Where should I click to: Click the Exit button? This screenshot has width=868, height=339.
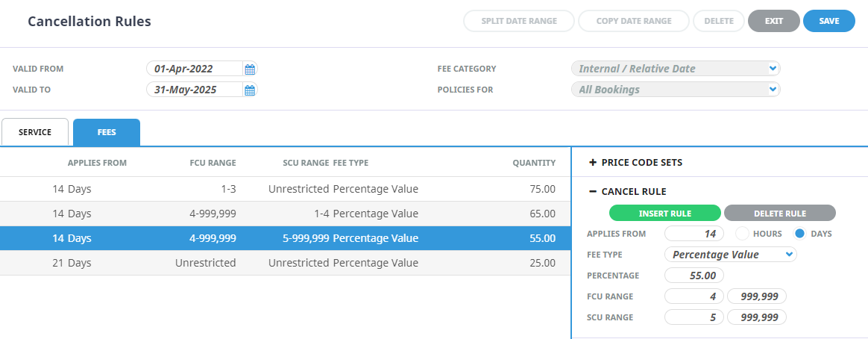point(773,21)
